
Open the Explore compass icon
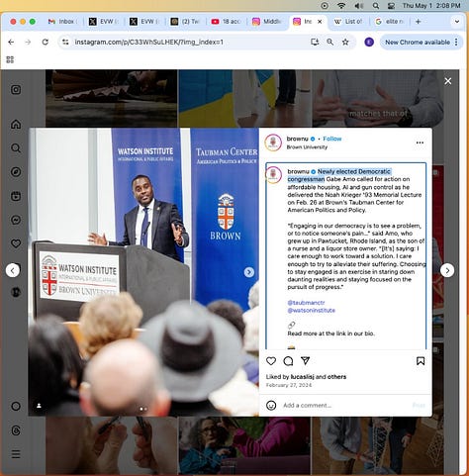click(x=16, y=172)
